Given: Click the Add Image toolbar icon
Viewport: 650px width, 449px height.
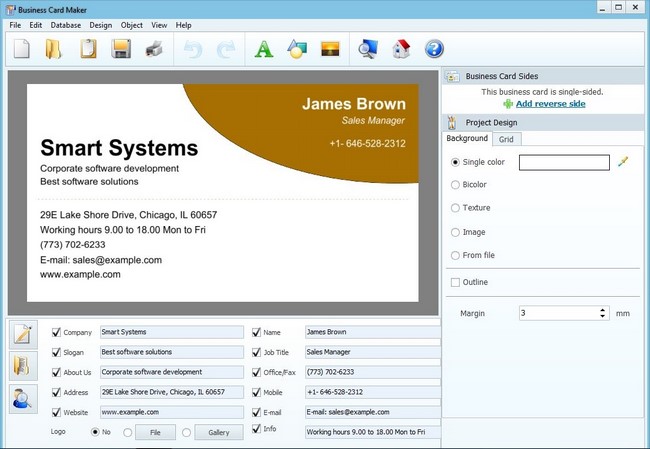Looking at the screenshot, I should click(329, 49).
